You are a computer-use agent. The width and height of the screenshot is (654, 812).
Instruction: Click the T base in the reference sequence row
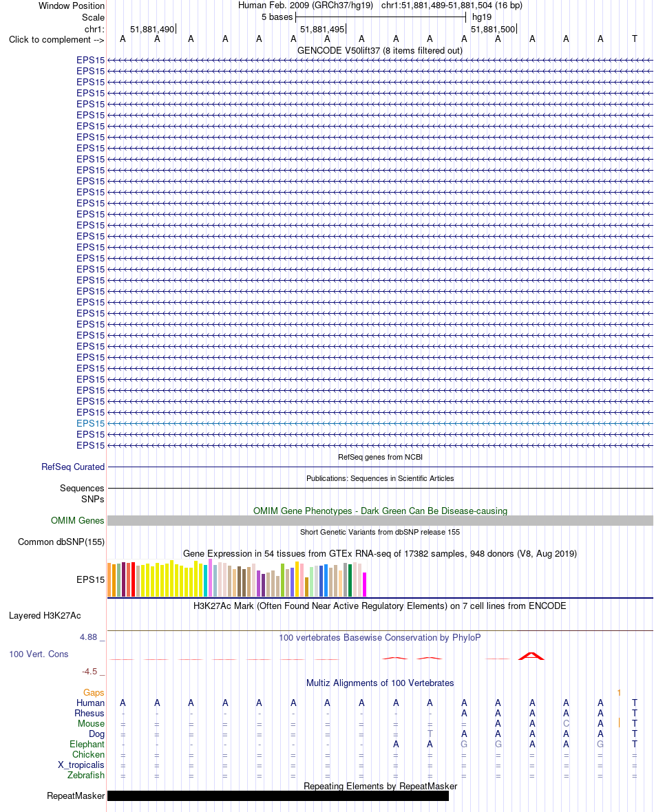pyautogui.click(x=634, y=39)
